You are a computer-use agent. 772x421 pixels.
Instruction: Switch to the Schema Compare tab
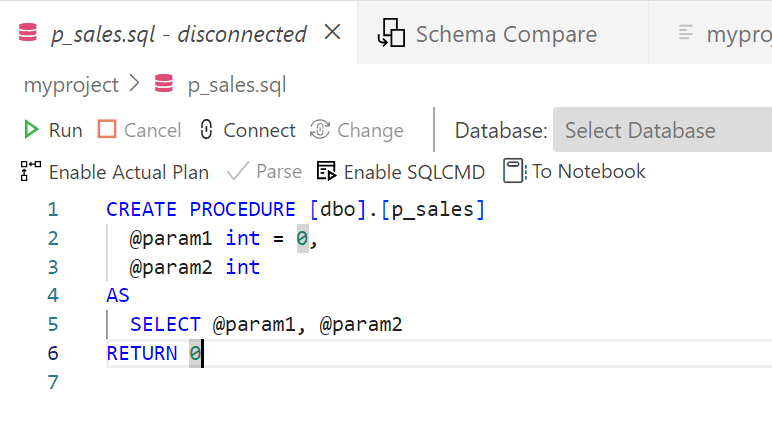tap(505, 34)
